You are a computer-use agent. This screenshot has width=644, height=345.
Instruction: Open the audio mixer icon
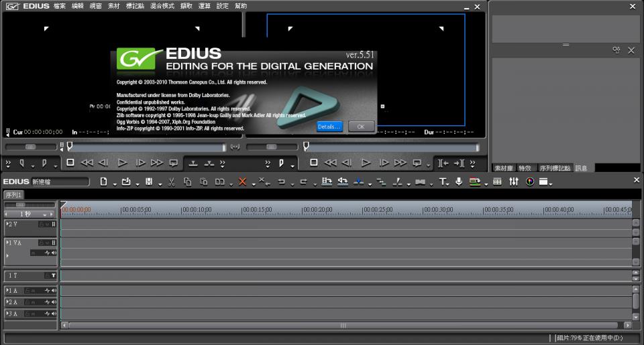coord(513,182)
